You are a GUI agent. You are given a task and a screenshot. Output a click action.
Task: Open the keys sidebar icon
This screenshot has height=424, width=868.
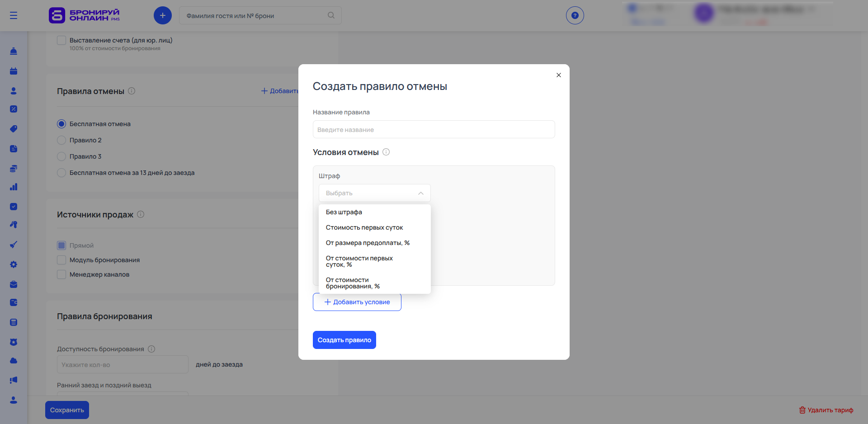[14, 225]
